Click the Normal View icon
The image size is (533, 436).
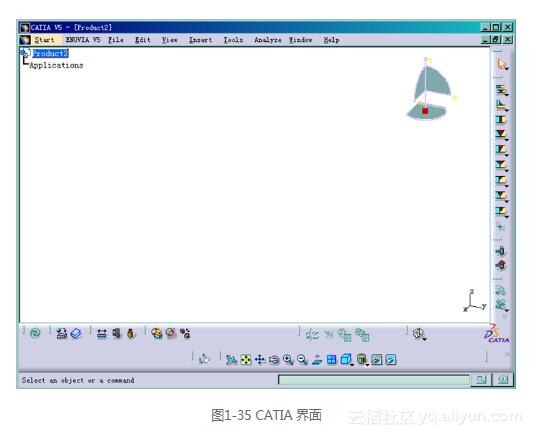coord(317,360)
